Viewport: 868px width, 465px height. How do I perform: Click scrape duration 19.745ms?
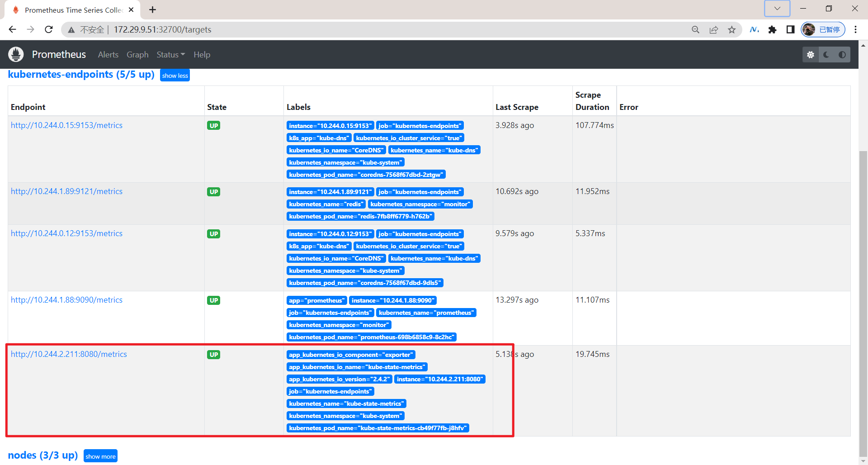pos(592,354)
